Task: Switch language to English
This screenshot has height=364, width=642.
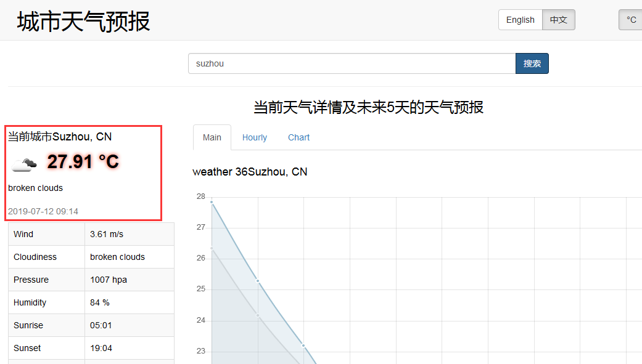Action: (520, 20)
